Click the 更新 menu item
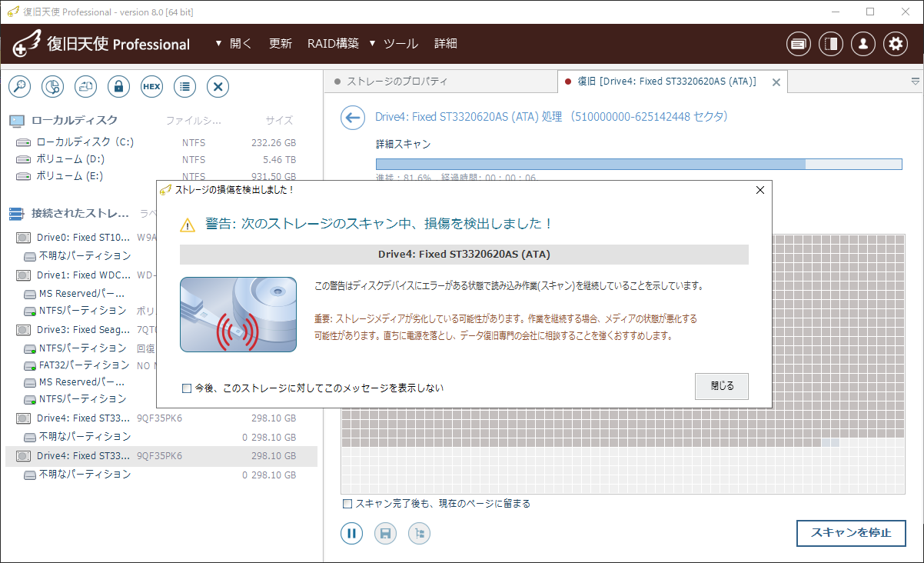The width and height of the screenshot is (924, 563). [281, 44]
